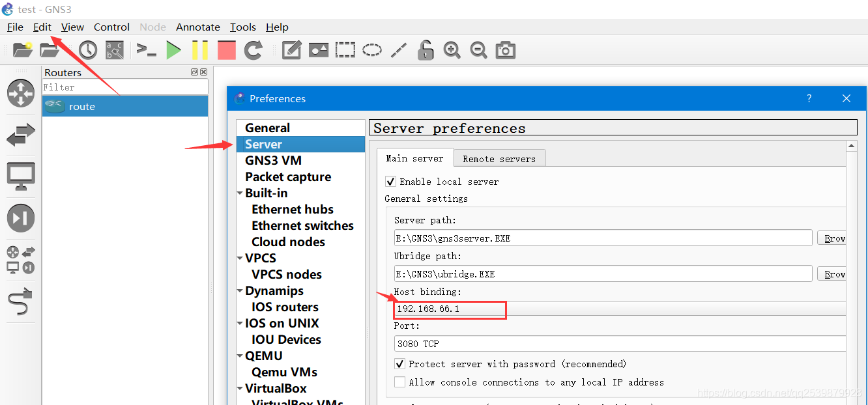Browse security devices sidebar icon
Viewport: 868px width, 405px height.
[x=21, y=218]
